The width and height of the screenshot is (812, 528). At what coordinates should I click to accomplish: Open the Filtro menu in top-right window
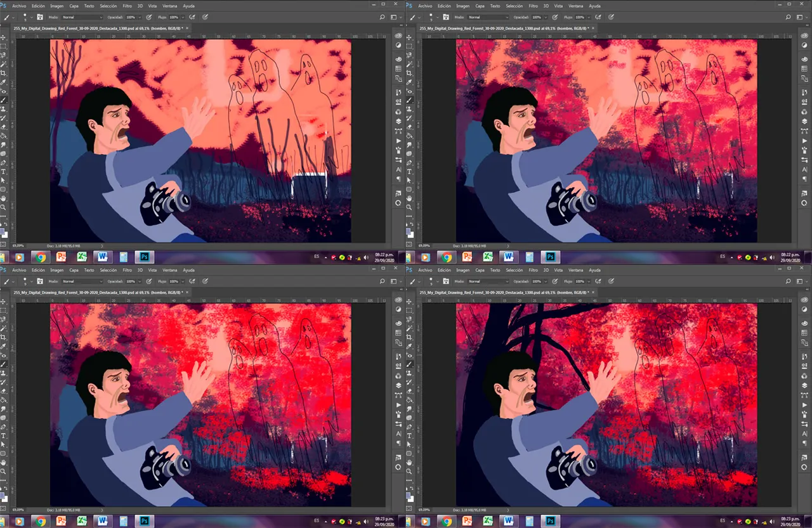533,6
